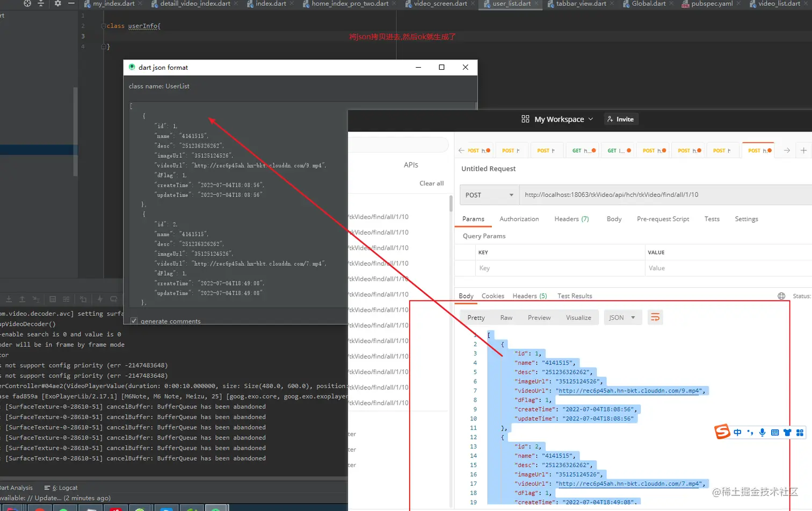Click the Postman history list scrollbar
This screenshot has height=511, width=812.
pos(451,204)
